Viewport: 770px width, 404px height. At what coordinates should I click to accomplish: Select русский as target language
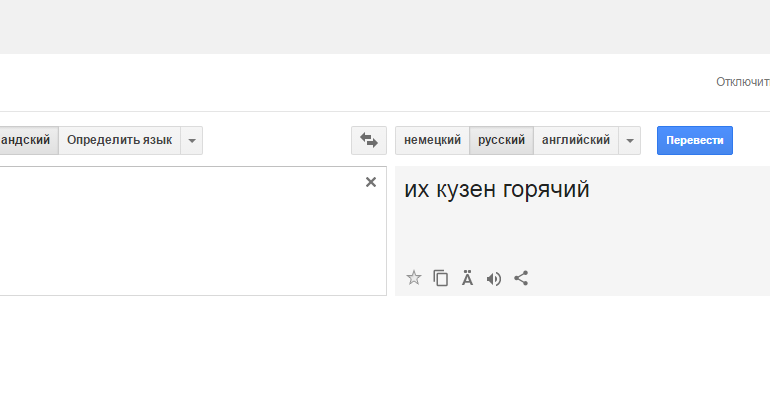[x=501, y=141]
